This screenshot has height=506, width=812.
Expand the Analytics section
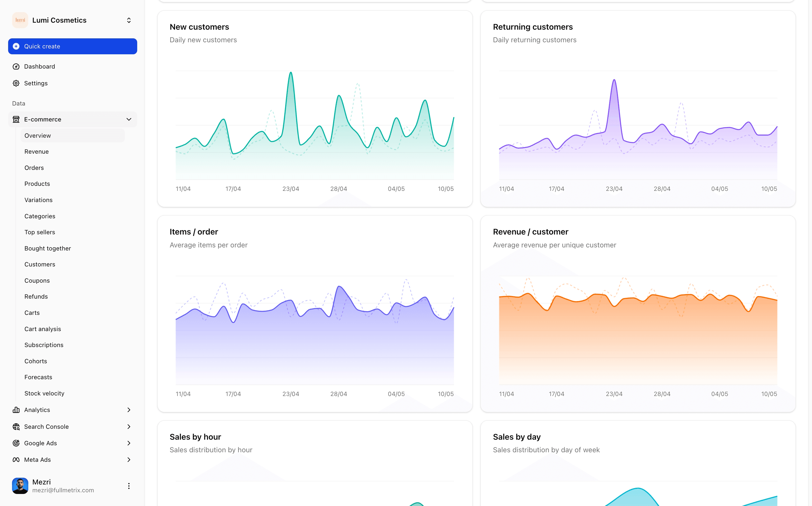(x=129, y=410)
